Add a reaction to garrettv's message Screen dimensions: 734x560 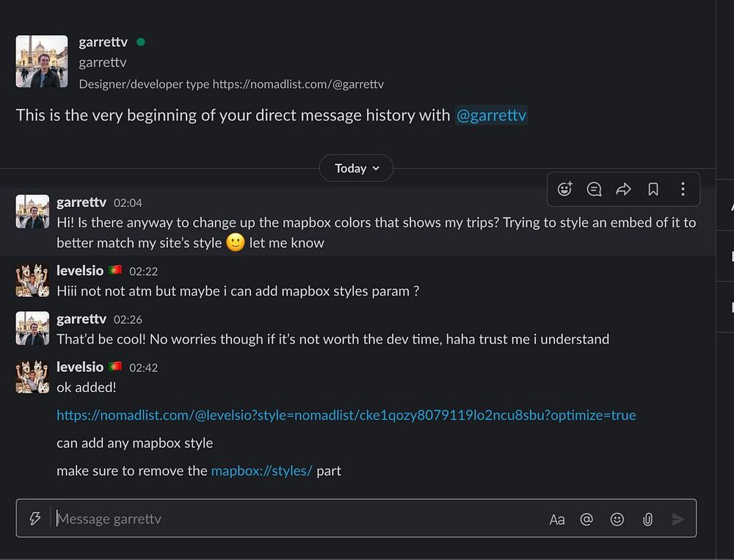[x=564, y=189]
